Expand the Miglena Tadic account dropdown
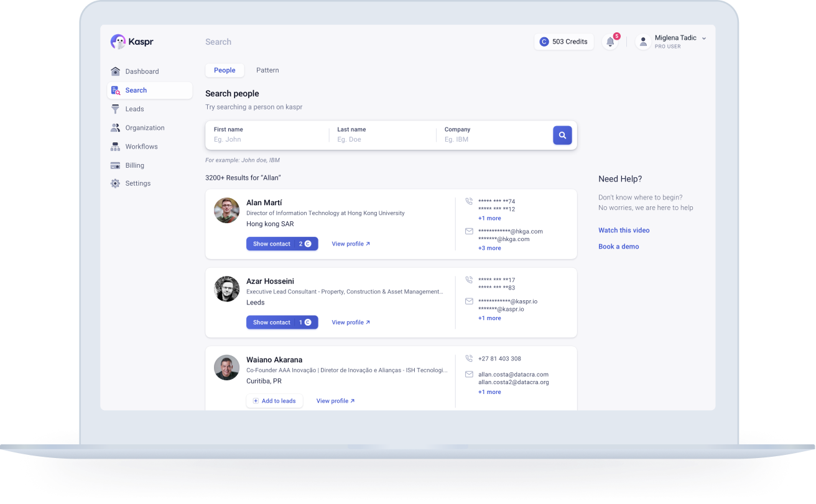Screen dimensions: 816x504 (704, 39)
